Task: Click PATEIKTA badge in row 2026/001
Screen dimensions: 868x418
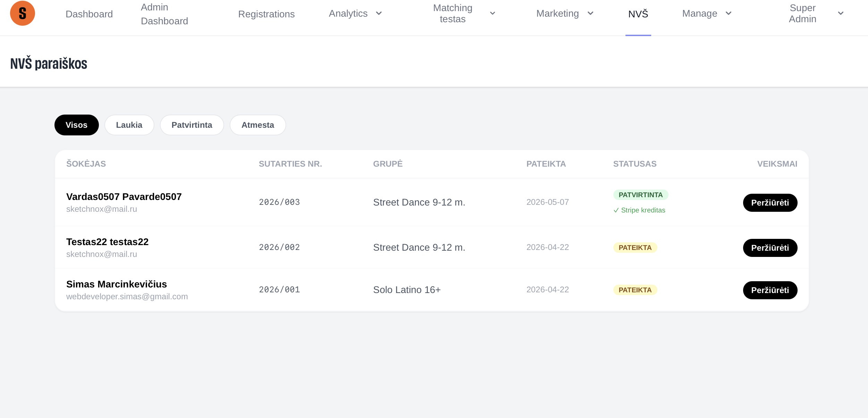Action: (x=635, y=290)
